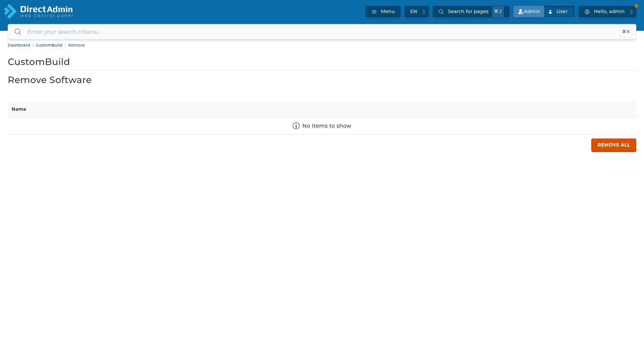644x362 pixels.
Task: Click the ⌘J shortcut badge
Action: 498,12
